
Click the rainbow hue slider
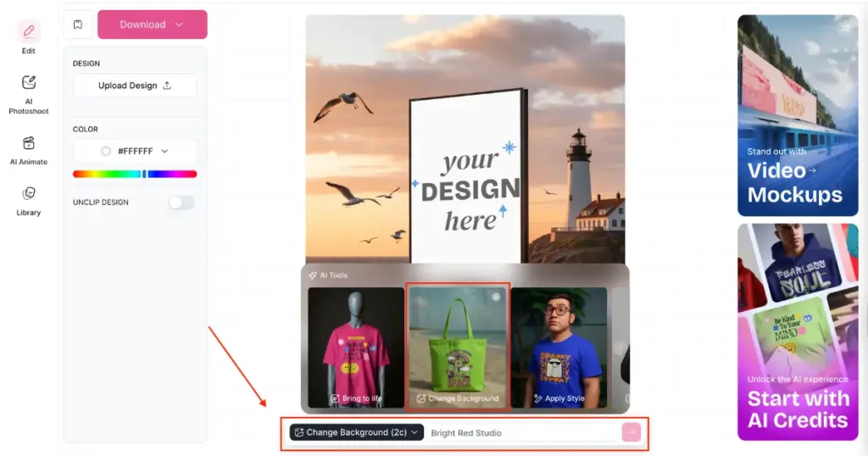pos(135,174)
